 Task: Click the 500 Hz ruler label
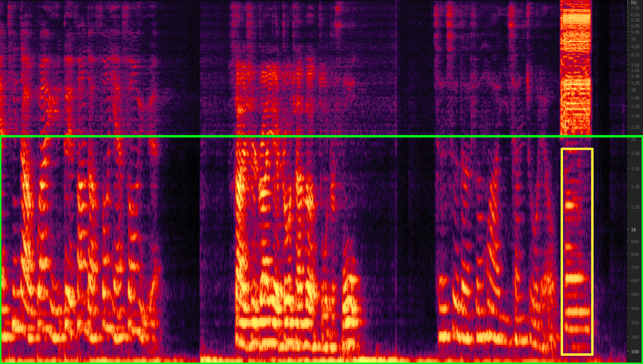coord(634,294)
